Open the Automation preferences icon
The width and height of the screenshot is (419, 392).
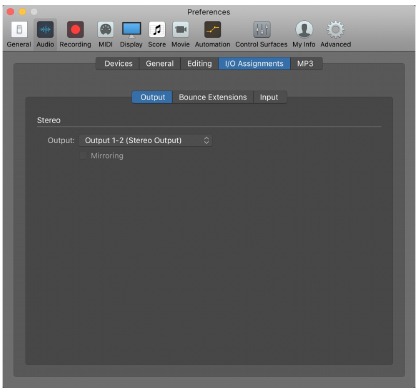(213, 30)
